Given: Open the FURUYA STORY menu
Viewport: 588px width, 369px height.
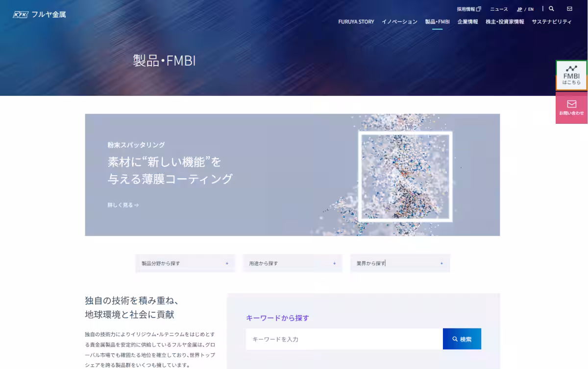Looking at the screenshot, I should pyautogui.click(x=356, y=22).
